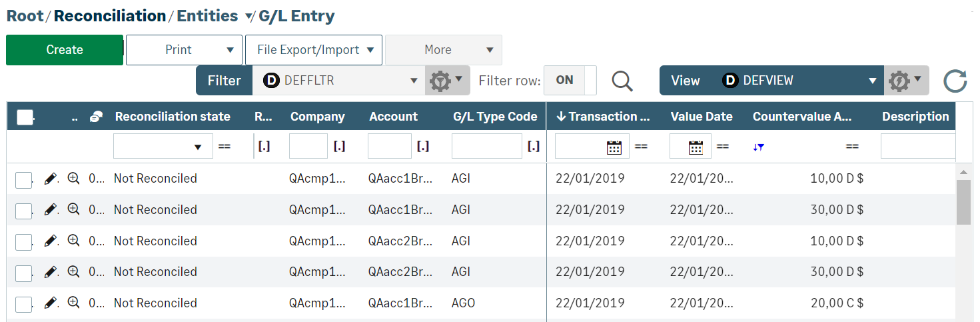This screenshot has height=322, width=980.
Task: Check the select-all checkbox in table header
Action: coord(25,117)
